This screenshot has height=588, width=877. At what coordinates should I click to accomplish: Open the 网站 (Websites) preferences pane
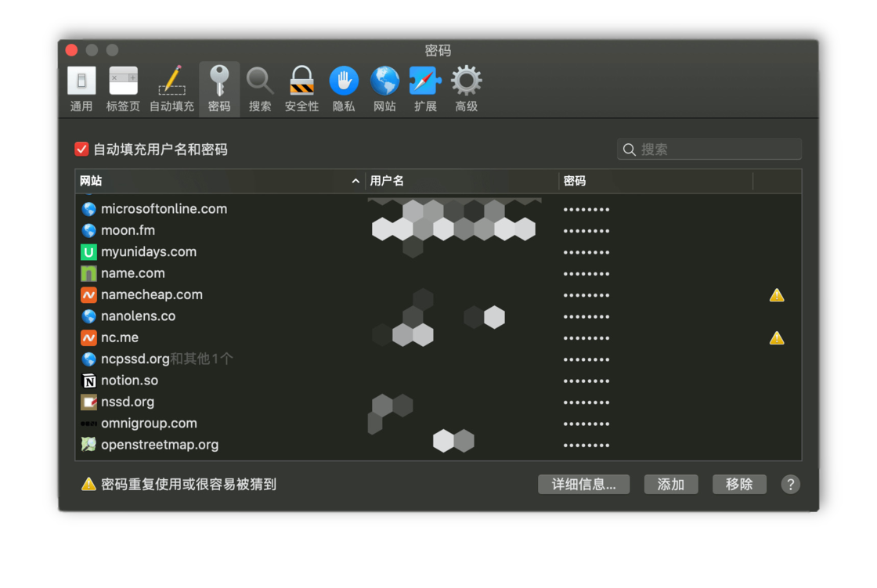[x=384, y=86]
